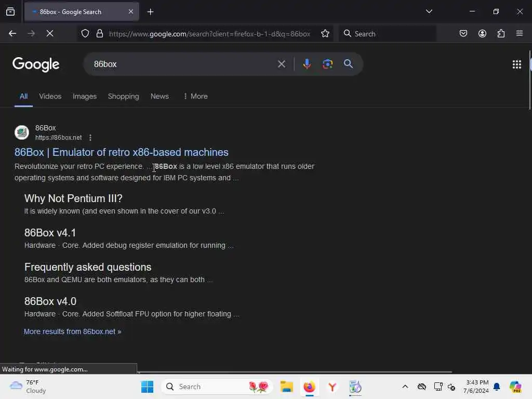Click the cloud sync tray icon
Screen dimensions: 532x399
tap(422, 387)
